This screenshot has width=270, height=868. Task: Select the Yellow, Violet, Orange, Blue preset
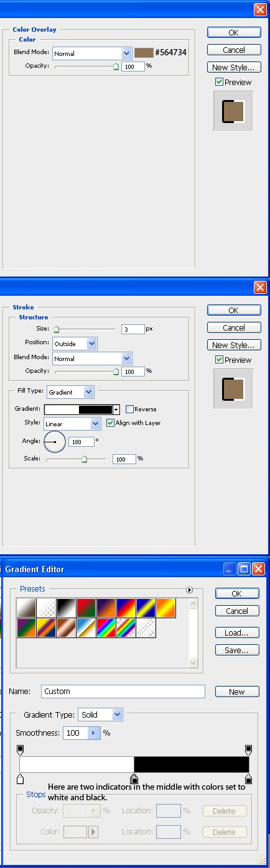coord(46,628)
